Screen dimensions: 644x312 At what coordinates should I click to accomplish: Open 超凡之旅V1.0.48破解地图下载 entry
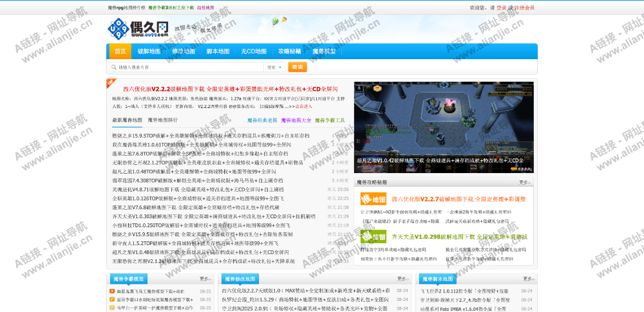[x=200, y=252]
